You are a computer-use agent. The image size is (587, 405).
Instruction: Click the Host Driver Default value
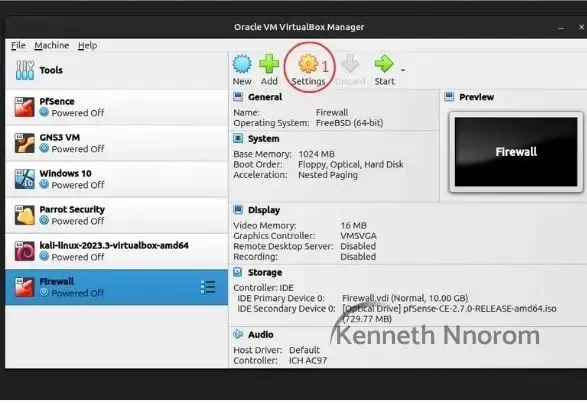coord(304,350)
